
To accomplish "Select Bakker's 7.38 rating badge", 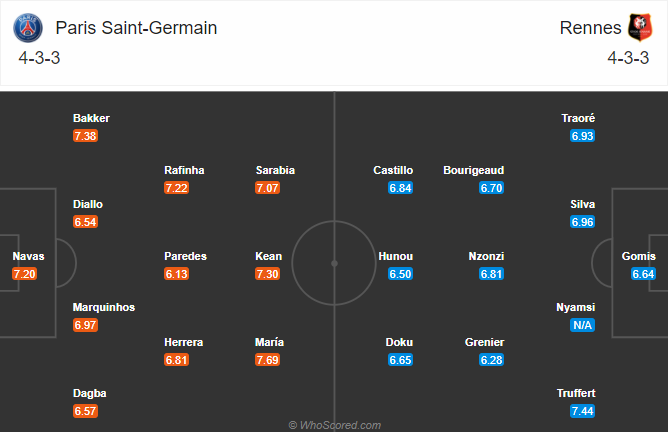I will [85, 136].
